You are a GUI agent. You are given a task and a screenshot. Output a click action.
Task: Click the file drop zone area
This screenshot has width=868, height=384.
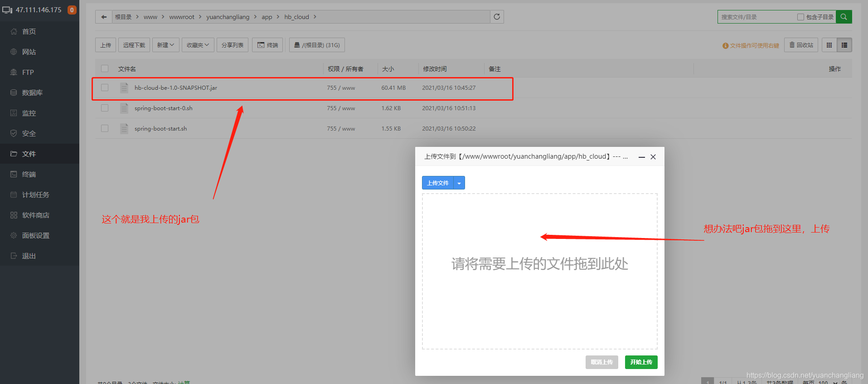point(540,271)
